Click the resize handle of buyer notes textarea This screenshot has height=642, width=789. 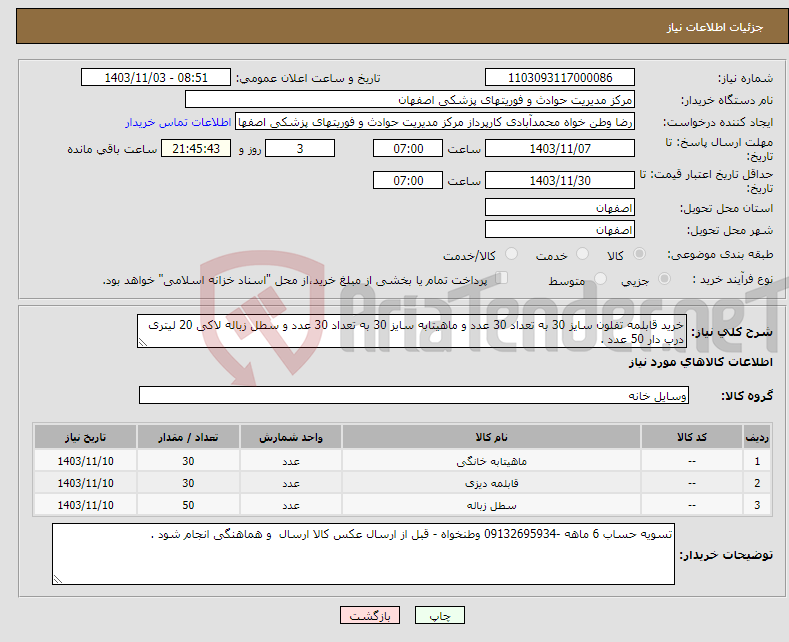(58, 579)
